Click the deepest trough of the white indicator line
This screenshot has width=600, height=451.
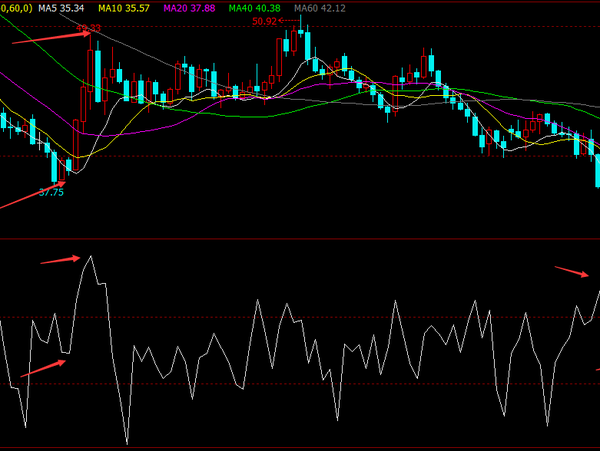coord(127,441)
